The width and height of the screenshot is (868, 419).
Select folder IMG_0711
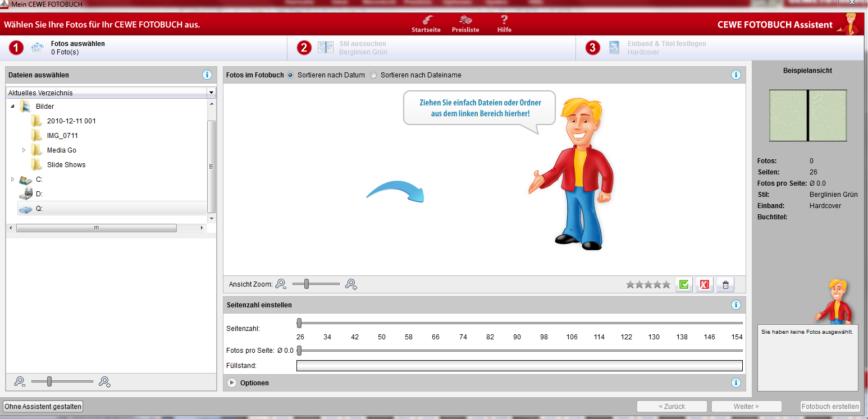point(62,135)
